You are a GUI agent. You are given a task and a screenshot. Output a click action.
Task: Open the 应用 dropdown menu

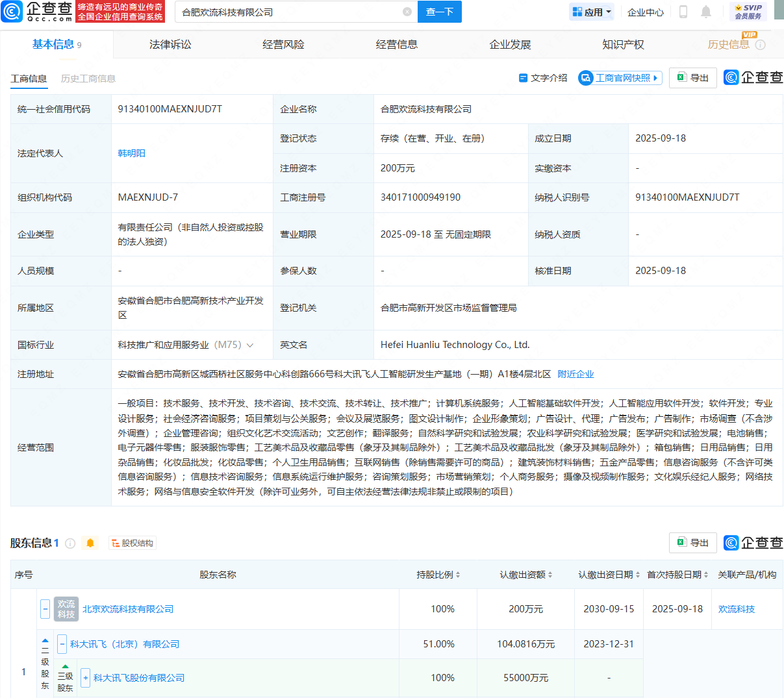tap(592, 12)
